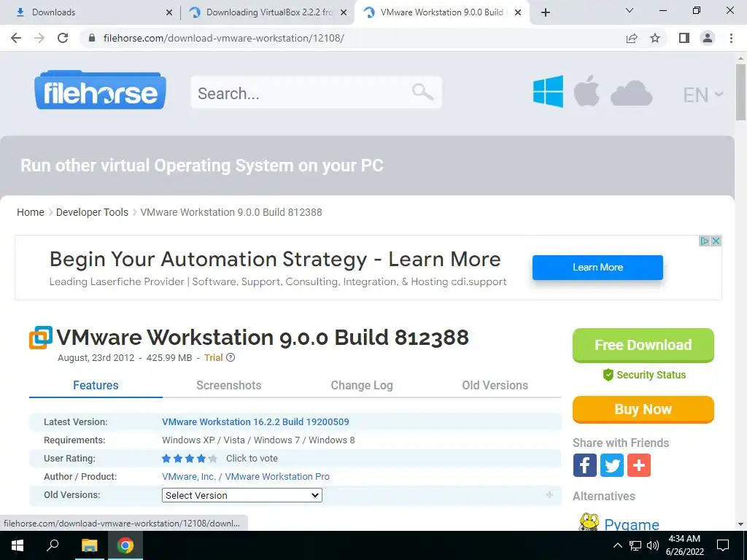The width and height of the screenshot is (747, 560).
Task: Check the Security Status link
Action: pyautogui.click(x=644, y=375)
